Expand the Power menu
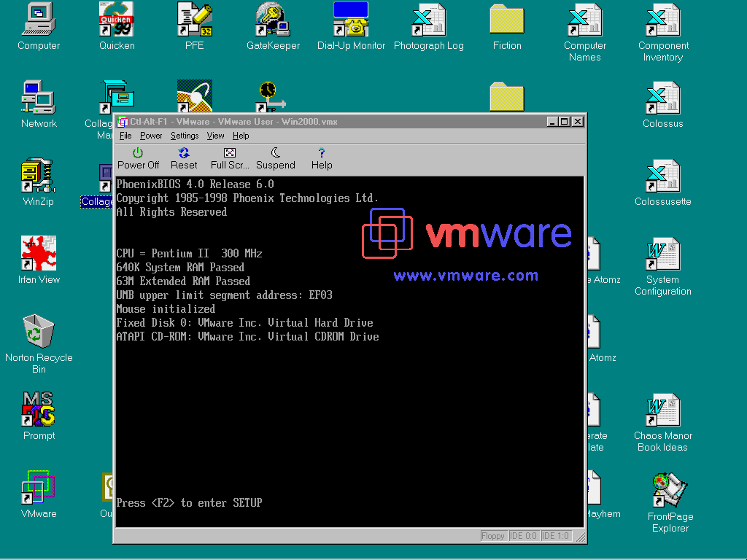747x560 pixels. [151, 136]
